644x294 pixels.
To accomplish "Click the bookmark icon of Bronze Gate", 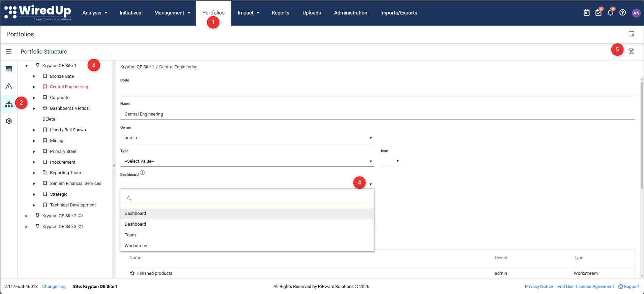I will (x=45, y=76).
